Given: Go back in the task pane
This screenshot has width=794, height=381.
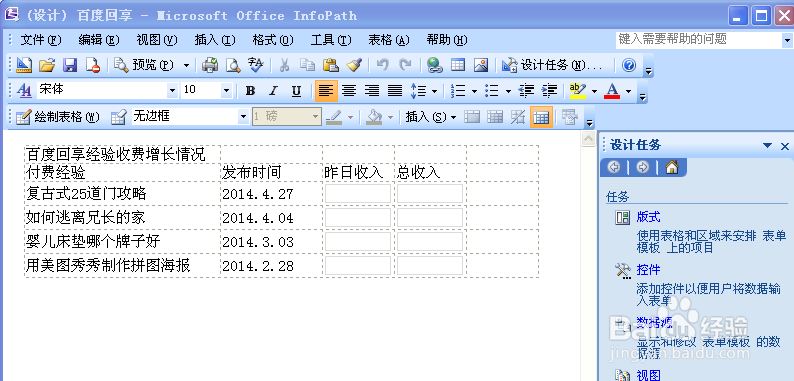Looking at the screenshot, I should point(614,167).
